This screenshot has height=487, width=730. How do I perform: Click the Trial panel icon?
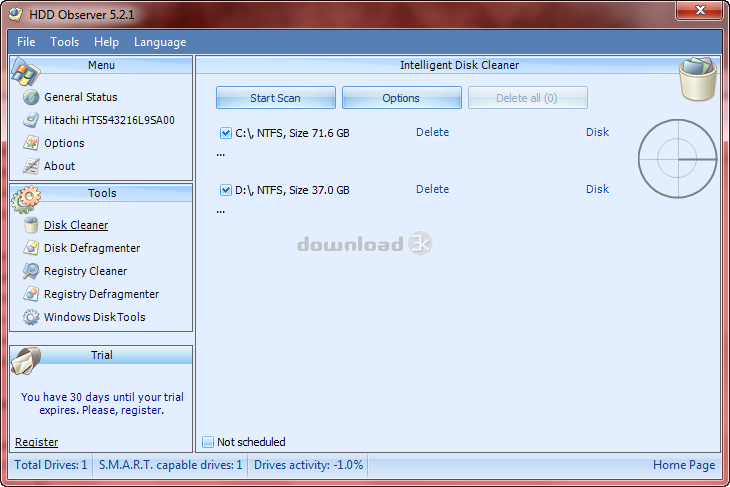coord(26,361)
